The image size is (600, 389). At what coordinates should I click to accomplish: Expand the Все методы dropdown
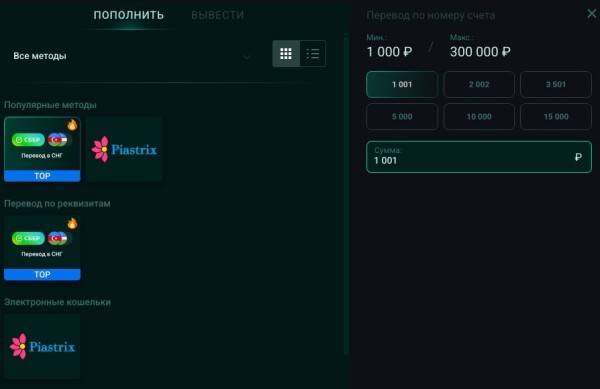tap(132, 56)
